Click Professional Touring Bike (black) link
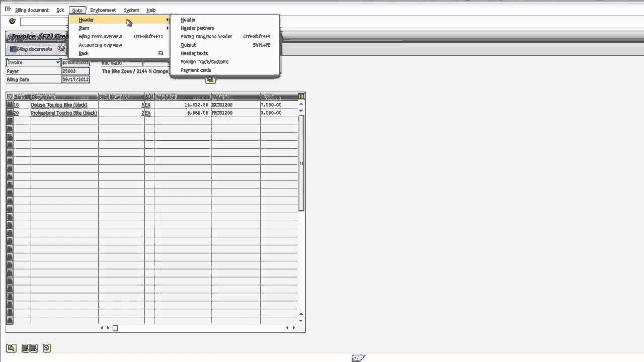Viewport: 644px width, 362px height. point(64,113)
